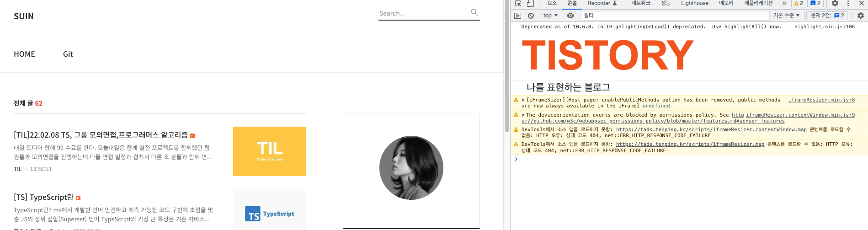Open console settings gear icon

tap(861, 16)
